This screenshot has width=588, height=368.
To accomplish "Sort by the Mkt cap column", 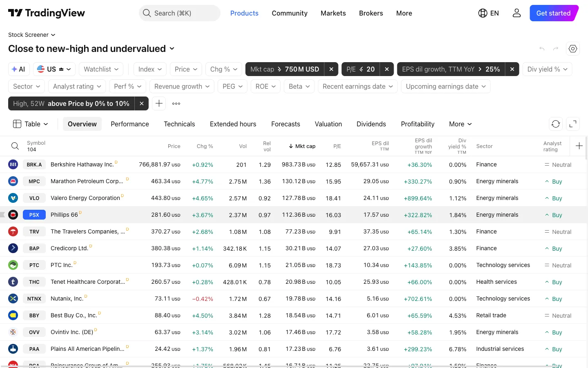I will click(302, 146).
